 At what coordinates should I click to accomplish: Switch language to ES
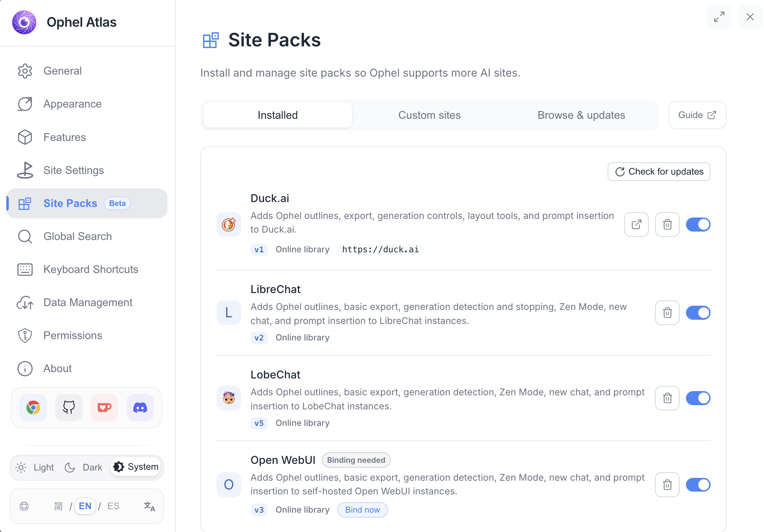click(x=113, y=506)
